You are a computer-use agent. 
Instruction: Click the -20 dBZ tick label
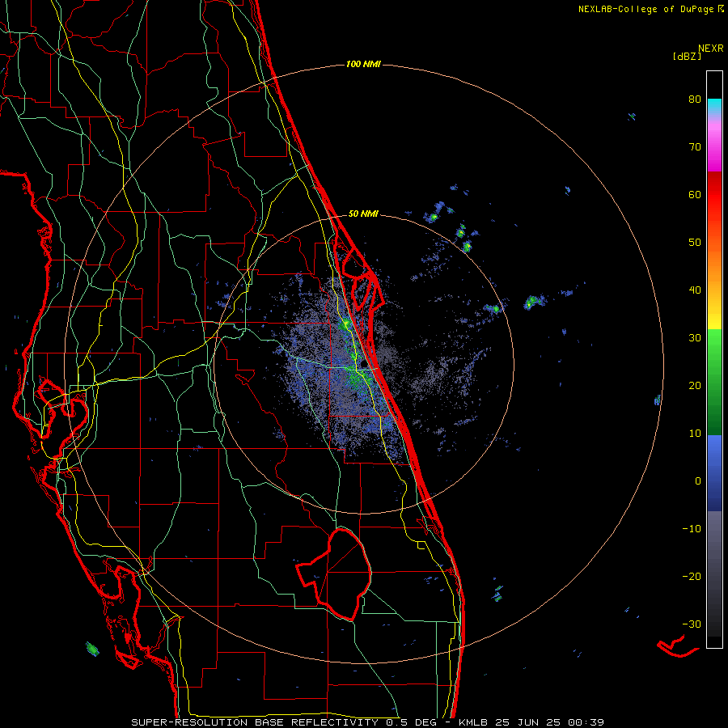pyautogui.click(x=692, y=577)
